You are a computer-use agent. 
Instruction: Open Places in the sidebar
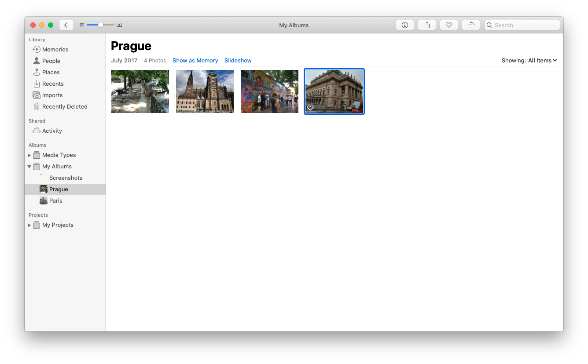point(51,73)
